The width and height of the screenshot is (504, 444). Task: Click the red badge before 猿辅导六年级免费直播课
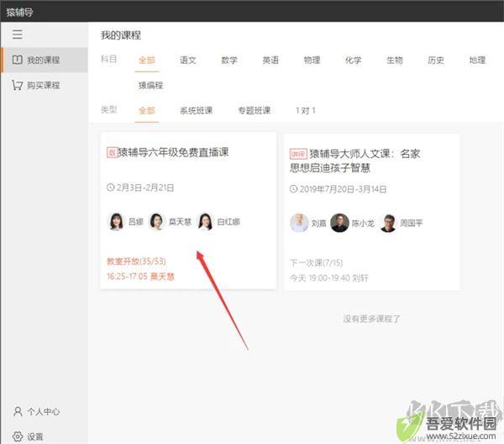113,152
